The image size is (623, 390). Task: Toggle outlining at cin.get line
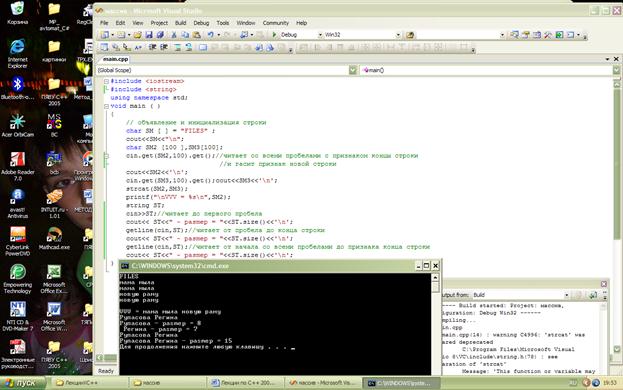pos(106,156)
